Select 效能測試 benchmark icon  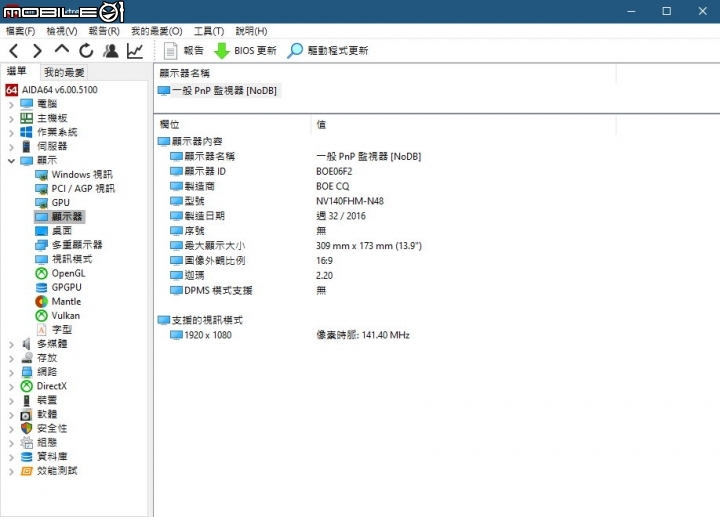pos(27,471)
